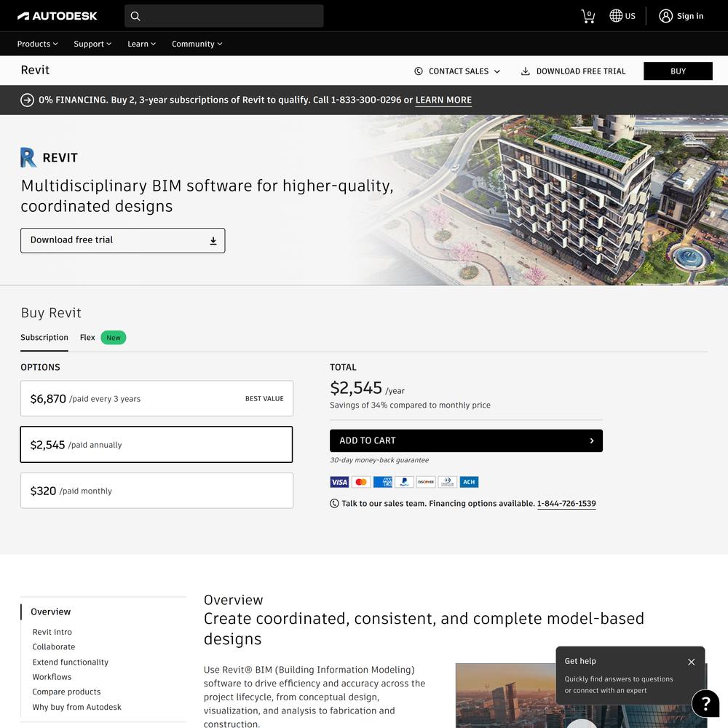Click the search magnifier icon
728x728 pixels.
[x=135, y=16]
